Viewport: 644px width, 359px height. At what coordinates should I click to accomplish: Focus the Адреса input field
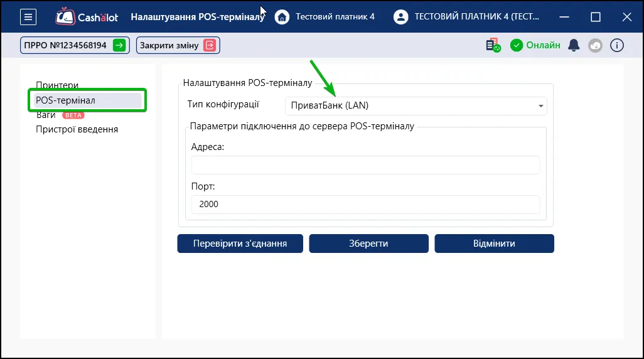click(x=365, y=164)
